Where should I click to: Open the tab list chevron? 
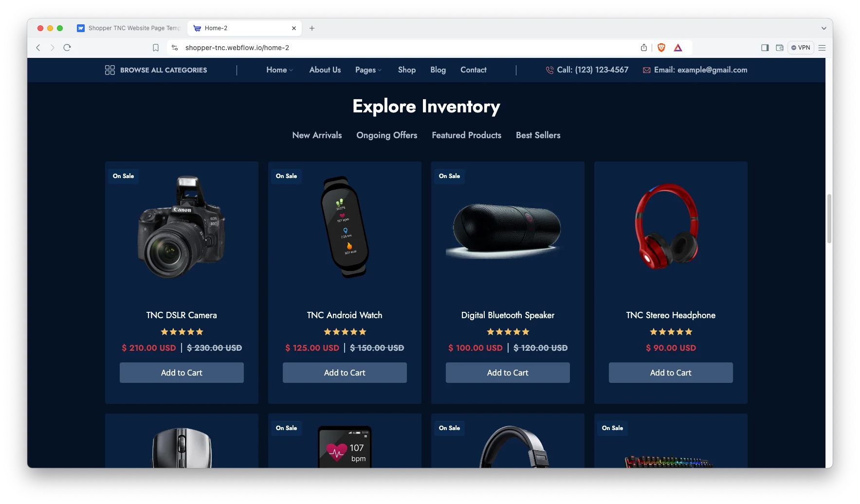[824, 28]
